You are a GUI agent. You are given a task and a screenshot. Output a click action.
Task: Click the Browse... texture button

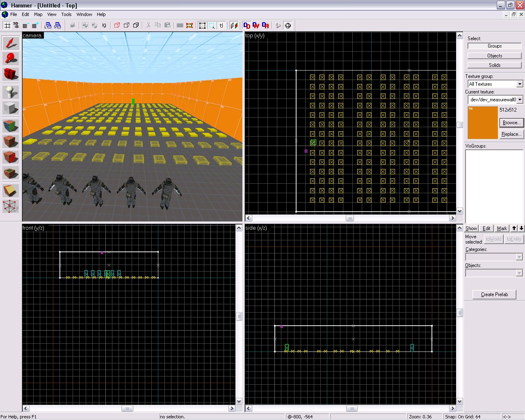511,123
